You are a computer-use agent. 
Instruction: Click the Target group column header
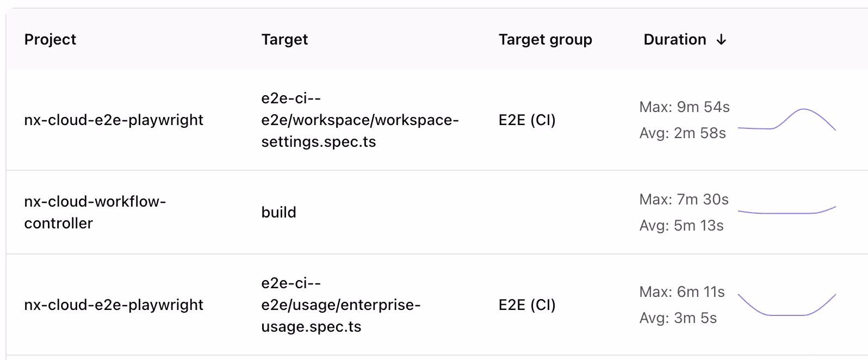coord(545,39)
